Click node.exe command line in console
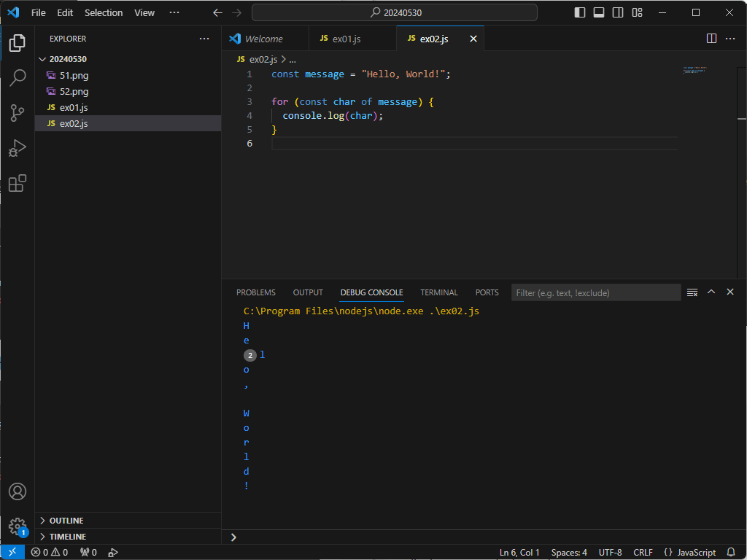This screenshot has height=560, width=747. (x=361, y=311)
